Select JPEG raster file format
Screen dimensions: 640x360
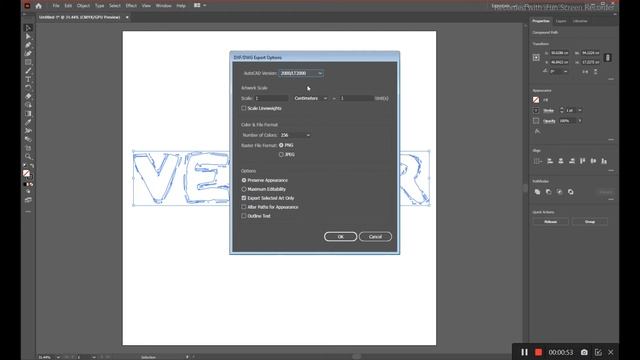pyautogui.click(x=281, y=155)
